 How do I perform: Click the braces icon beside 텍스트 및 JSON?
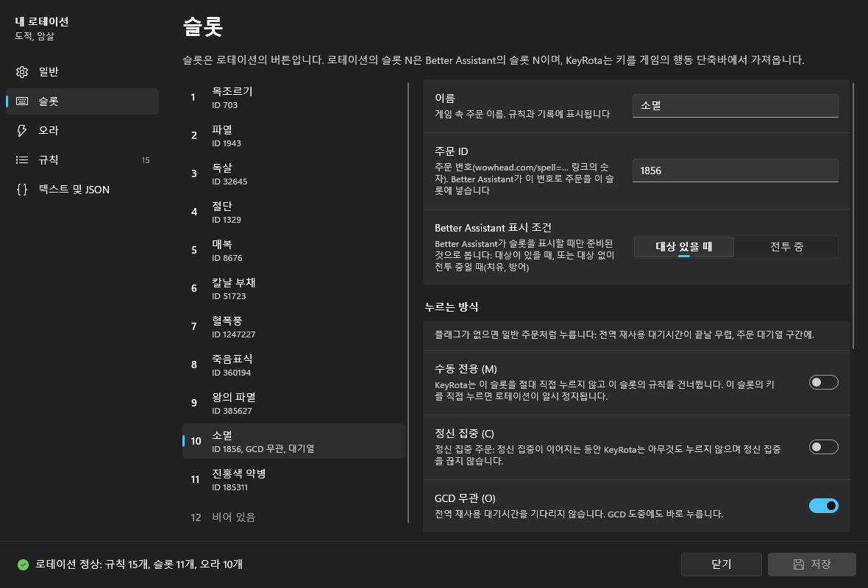tap(22, 190)
